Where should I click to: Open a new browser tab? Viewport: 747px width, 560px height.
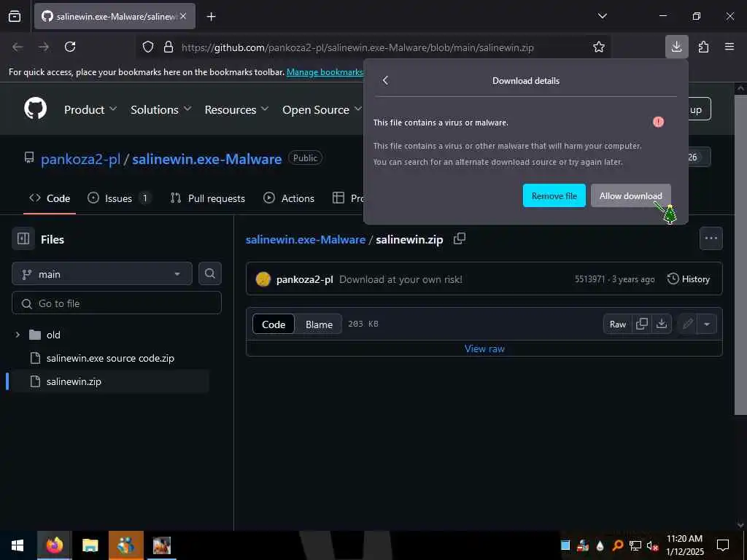tap(212, 17)
